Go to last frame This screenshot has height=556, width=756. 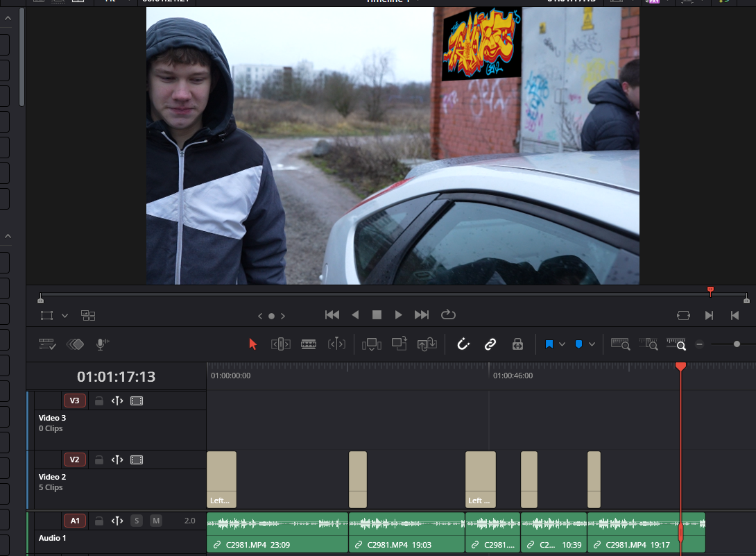(x=422, y=314)
